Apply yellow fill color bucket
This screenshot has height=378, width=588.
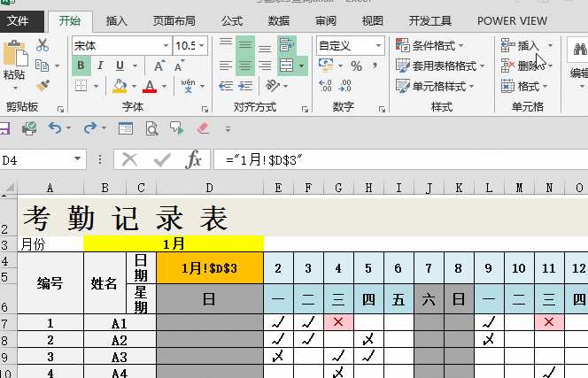(120, 86)
